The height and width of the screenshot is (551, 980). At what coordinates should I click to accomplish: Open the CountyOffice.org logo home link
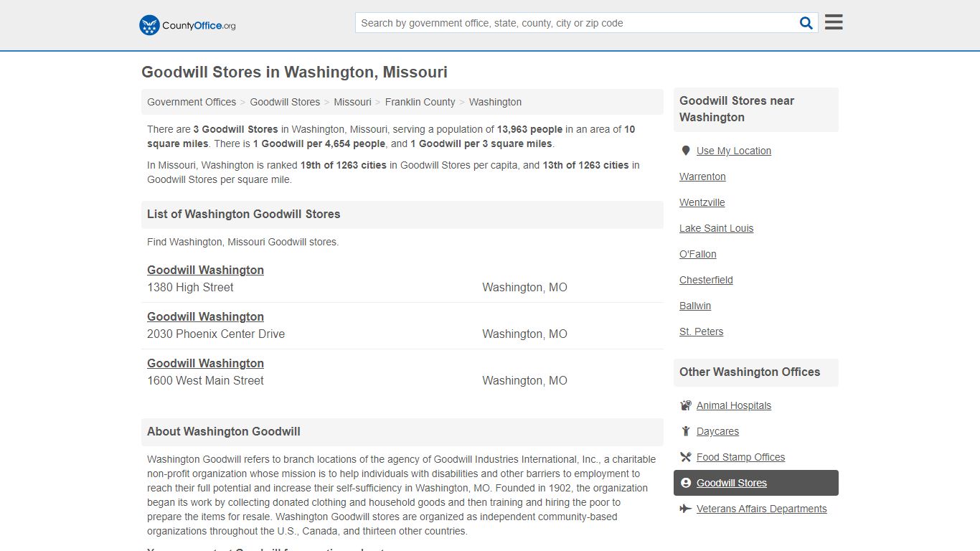[x=187, y=25]
